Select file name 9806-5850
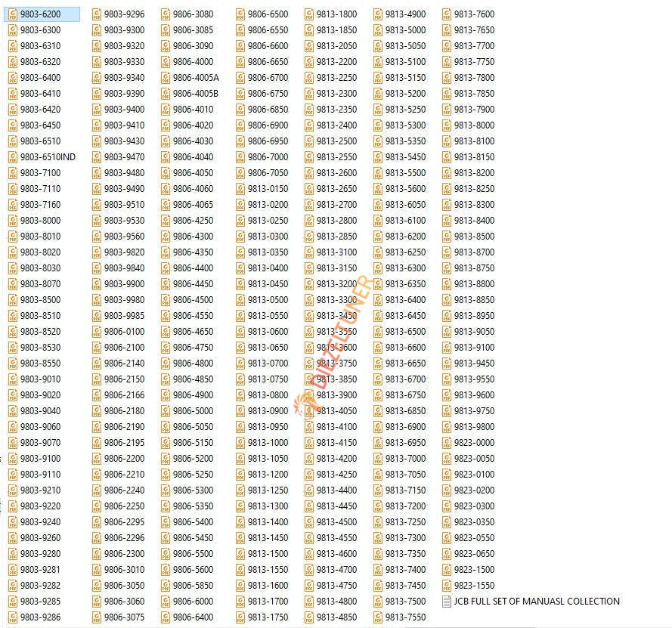This screenshot has width=672, height=628. [x=193, y=586]
